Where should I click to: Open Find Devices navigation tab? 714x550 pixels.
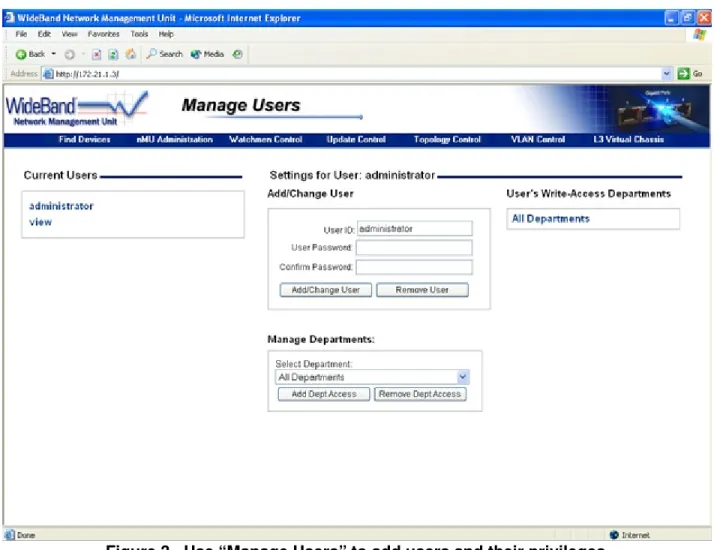point(85,139)
